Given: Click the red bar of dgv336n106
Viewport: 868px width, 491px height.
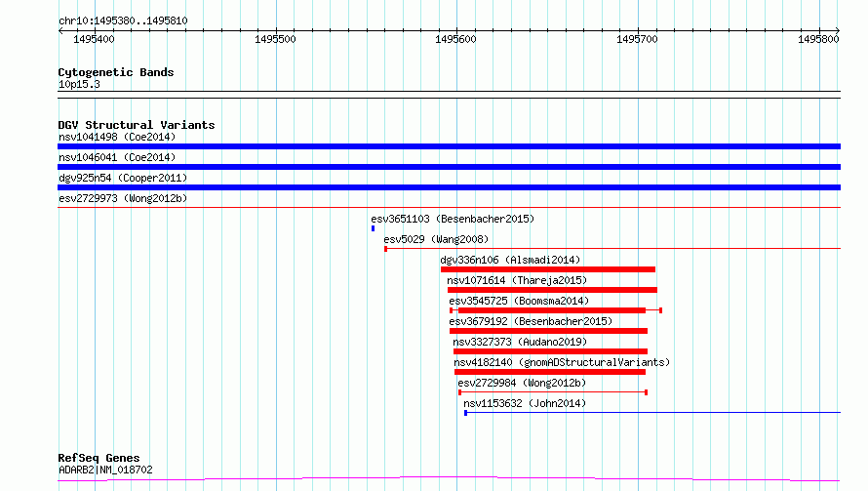Looking at the screenshot, I should pos(548,269).
